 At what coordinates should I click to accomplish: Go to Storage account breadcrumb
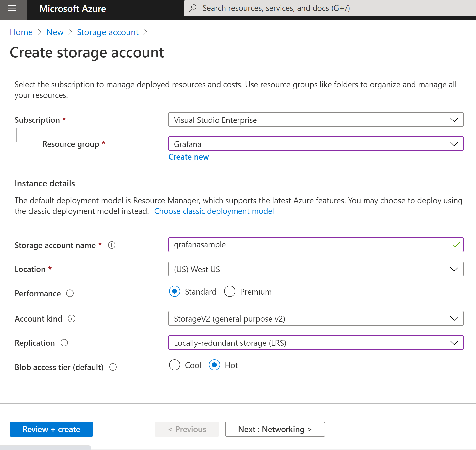(108, 32)
